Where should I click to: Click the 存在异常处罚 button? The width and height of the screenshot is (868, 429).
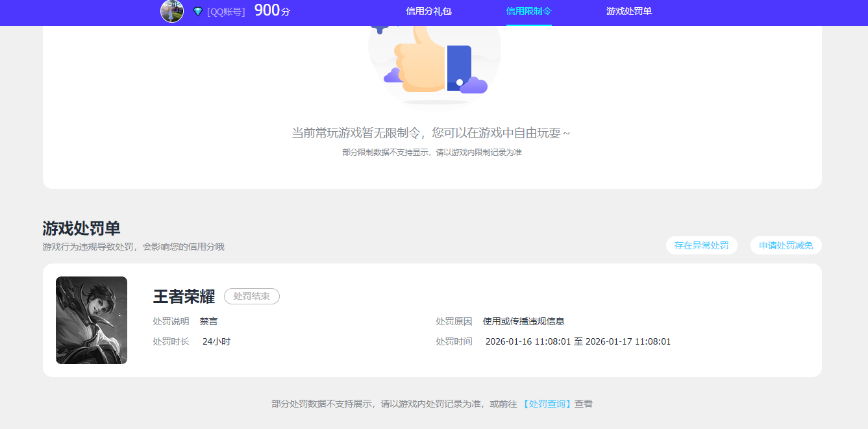(x=702, y=245)
